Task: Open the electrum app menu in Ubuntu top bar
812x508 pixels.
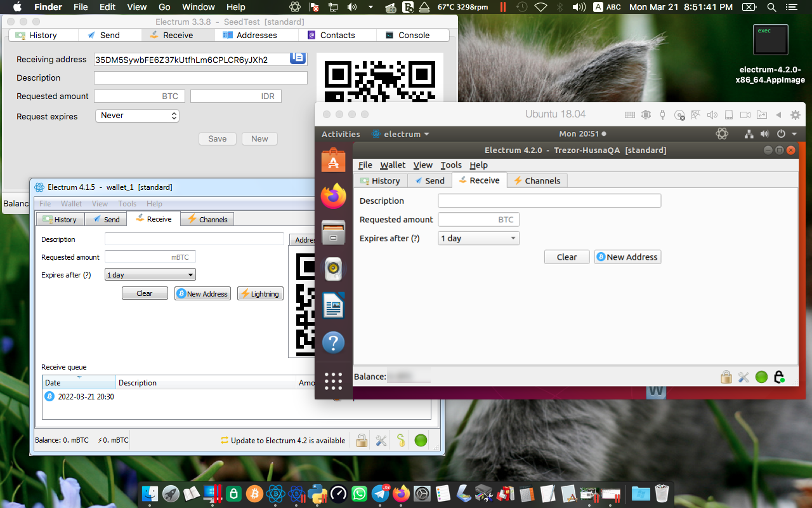Action: click(x=401, y=134)
